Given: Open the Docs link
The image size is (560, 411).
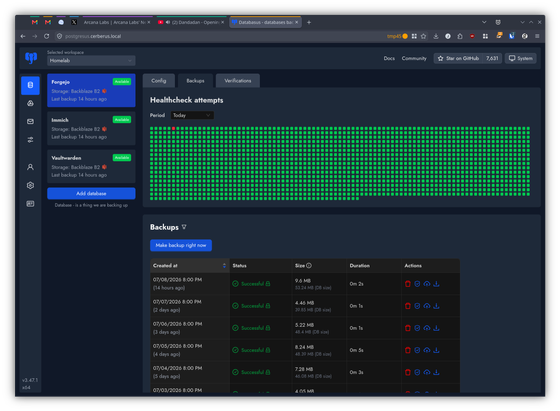Looking at the screenshot, I should pos(389,58).
